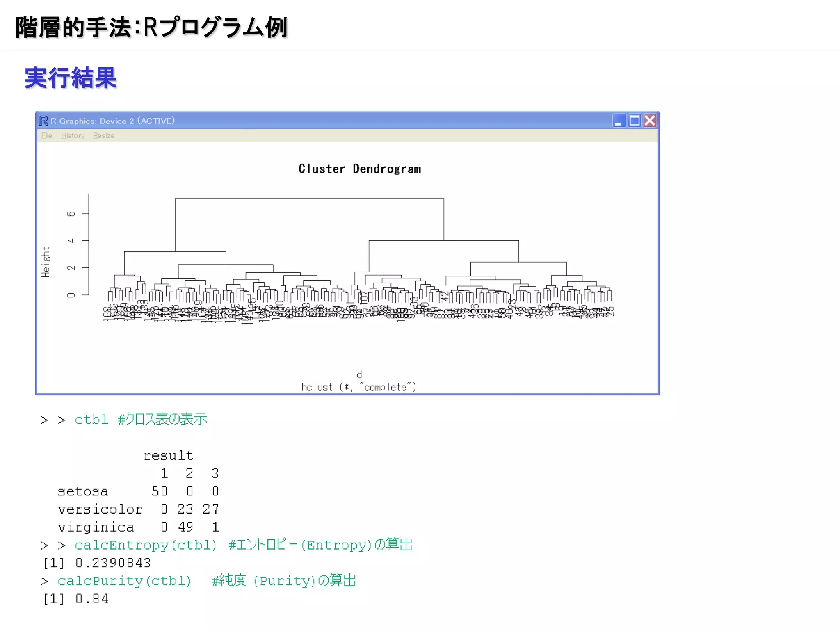Click the virginica value 49
The image size is (840, 630).
click(185, 527)
